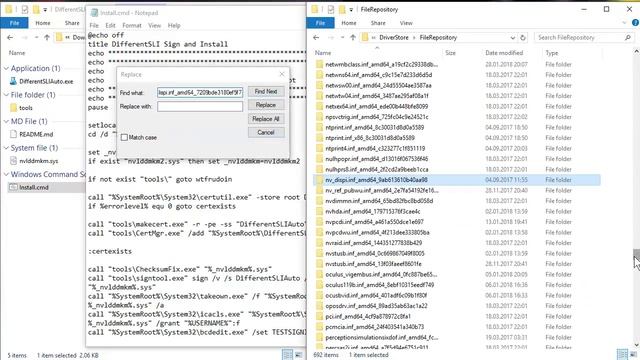This screenshot has width=640, height=360.
Task: Click the search magnifier in FileRepository search
Action: 628,38
